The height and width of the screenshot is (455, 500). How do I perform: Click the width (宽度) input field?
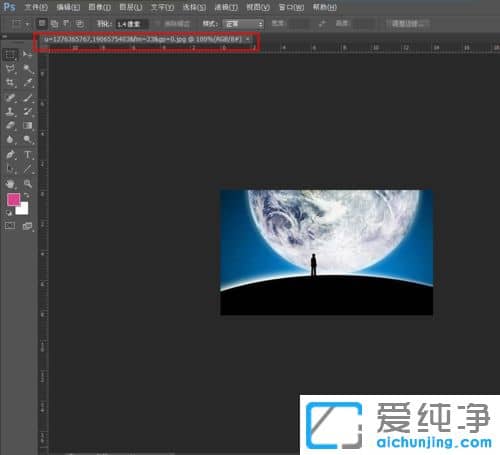[x=298, y=24]
